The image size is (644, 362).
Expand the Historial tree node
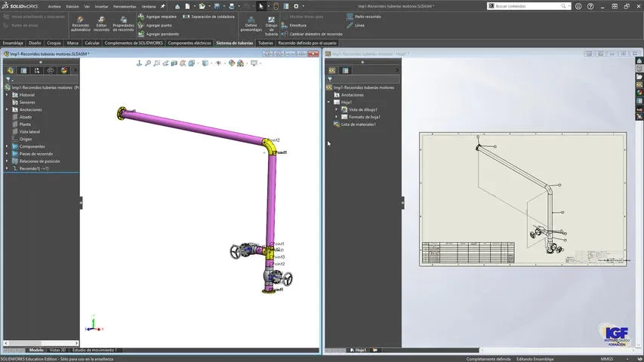tap(7, 95)
